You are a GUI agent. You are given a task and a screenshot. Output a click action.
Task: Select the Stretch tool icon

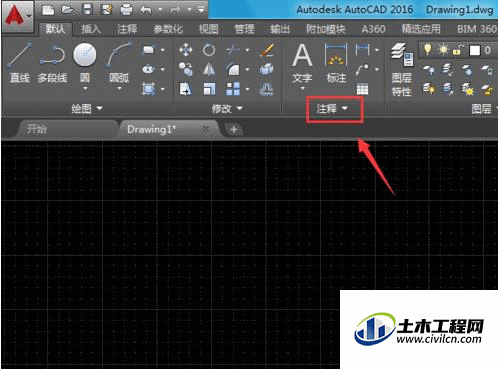(x=185, y=89)
